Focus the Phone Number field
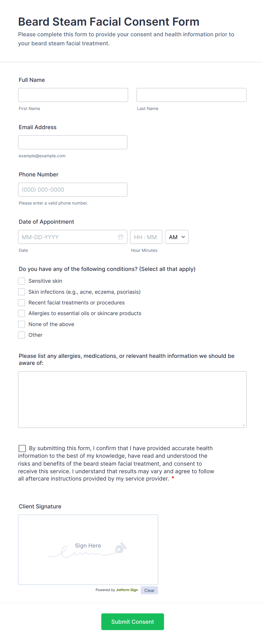The image size is (262, 644). pos(73,190)
